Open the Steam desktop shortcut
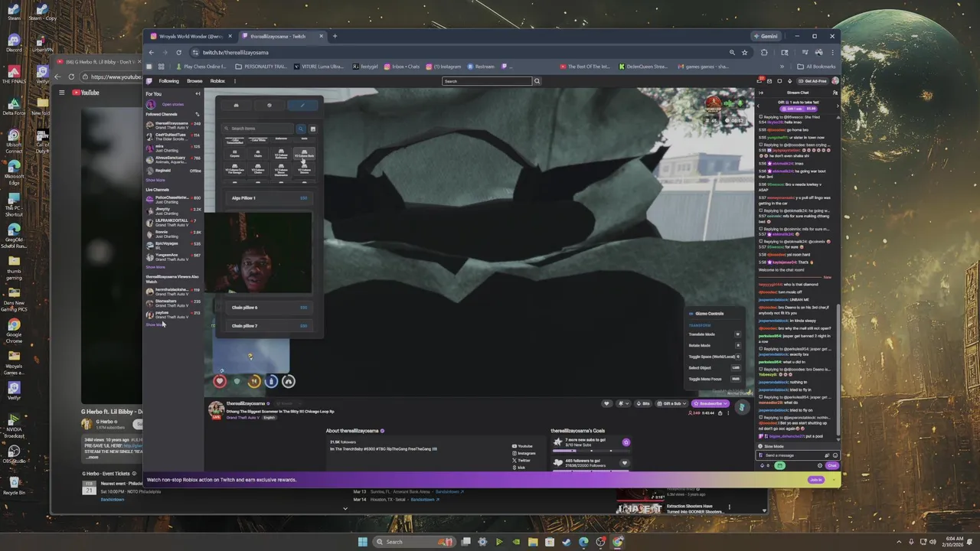 click(x=14, y=11)
